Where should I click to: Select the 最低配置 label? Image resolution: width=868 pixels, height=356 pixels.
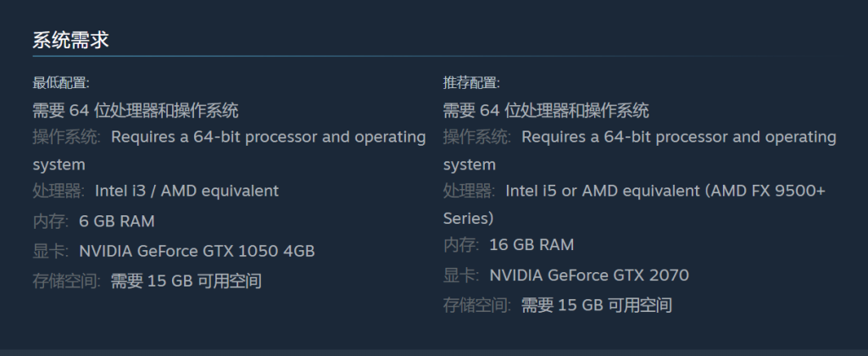pyautogui.click(x=61, y=83)
